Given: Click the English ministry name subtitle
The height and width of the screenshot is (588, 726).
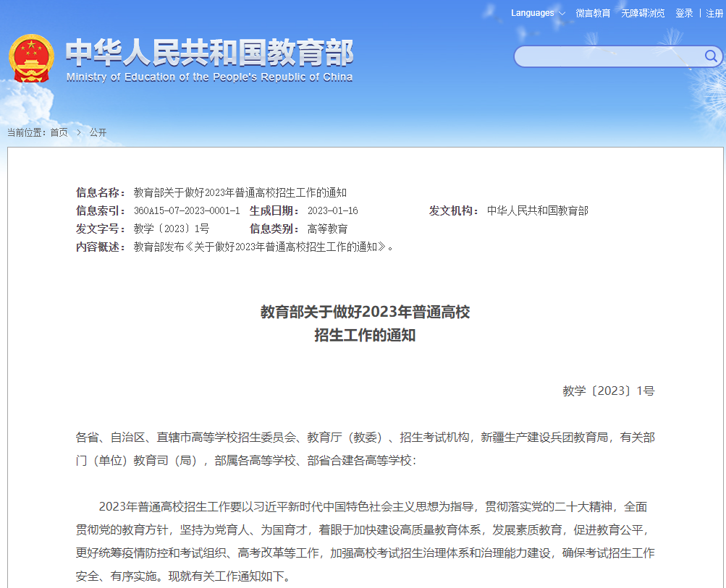Looking at the screenshot, I should coord(209,77).
